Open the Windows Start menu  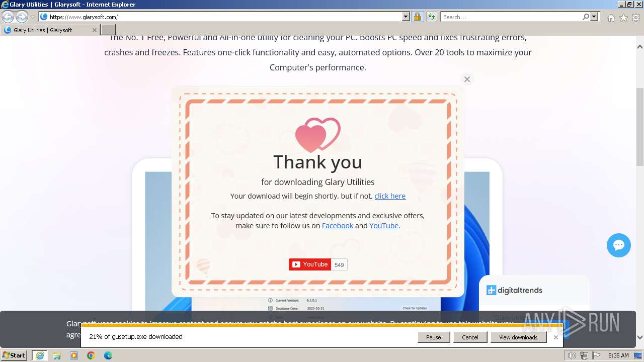point(14,355)
